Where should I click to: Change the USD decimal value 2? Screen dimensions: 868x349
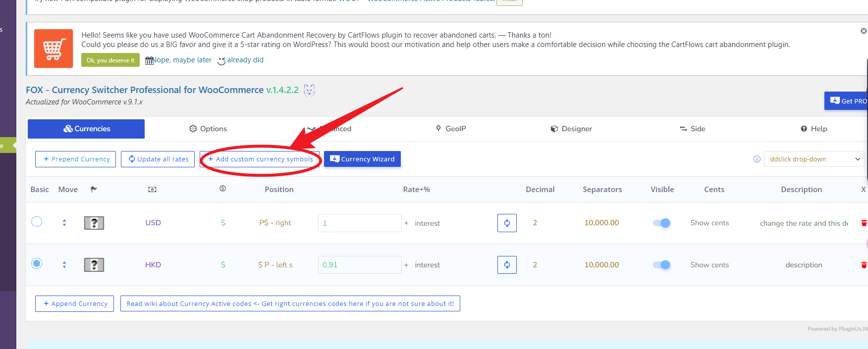click(535, 223)
